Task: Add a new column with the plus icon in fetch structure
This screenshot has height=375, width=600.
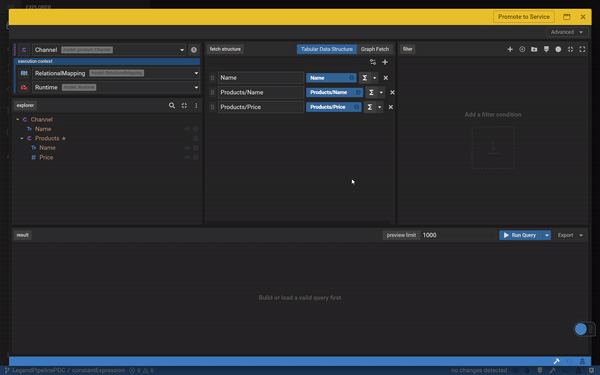Action: [x=385, y=62]
